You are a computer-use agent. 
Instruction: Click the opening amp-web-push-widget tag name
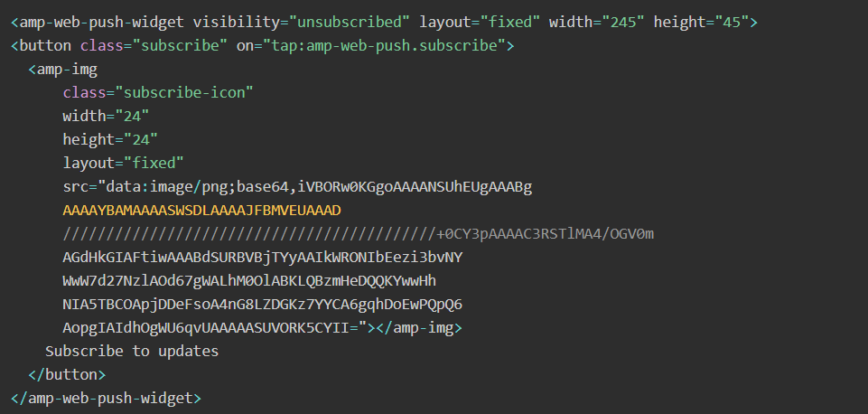[x=101, y=23]
